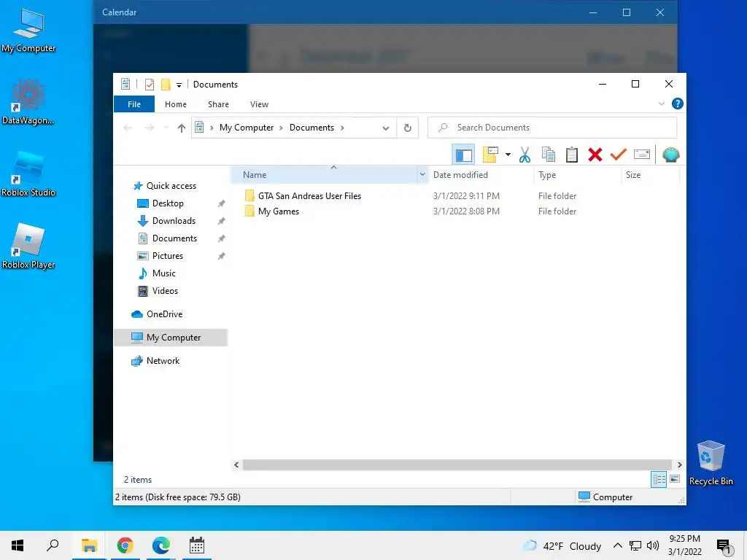The width and height of the screenshot is (747, 560).
Task: Open Videos in the navigation pane
Action: [165, 291]
